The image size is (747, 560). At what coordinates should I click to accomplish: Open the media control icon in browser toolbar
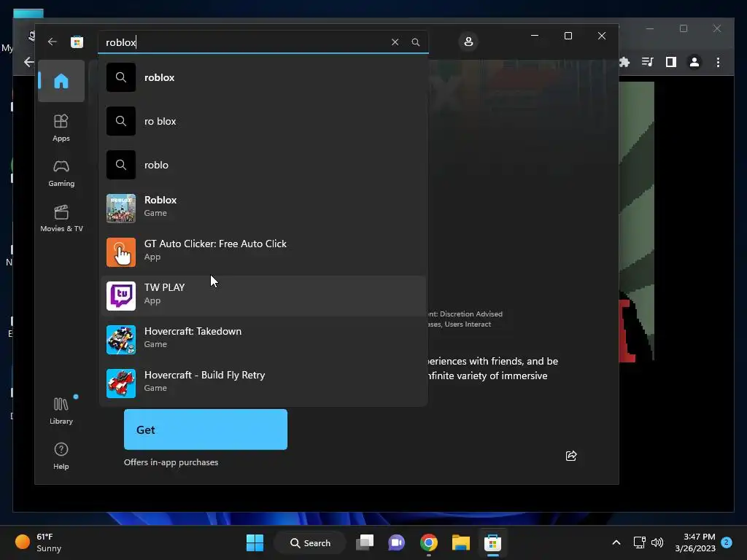pos(647,63)
